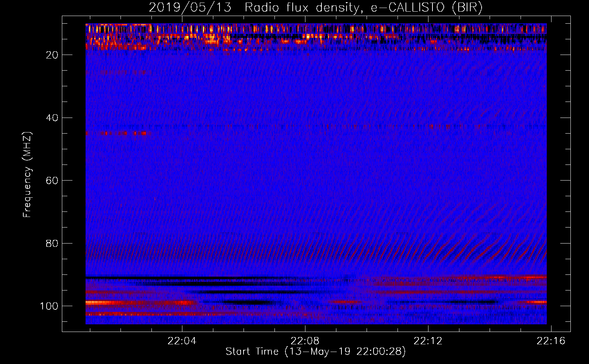This screenshot has height=364, width=589.
Task: Click the '22:08' time tick label
Action: point(305,341)
